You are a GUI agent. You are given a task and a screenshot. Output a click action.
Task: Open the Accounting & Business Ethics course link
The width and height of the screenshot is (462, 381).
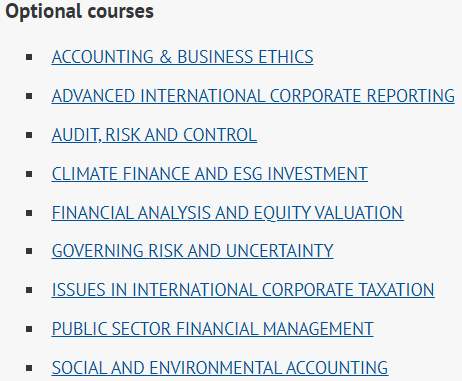click(x=182, y=57)
